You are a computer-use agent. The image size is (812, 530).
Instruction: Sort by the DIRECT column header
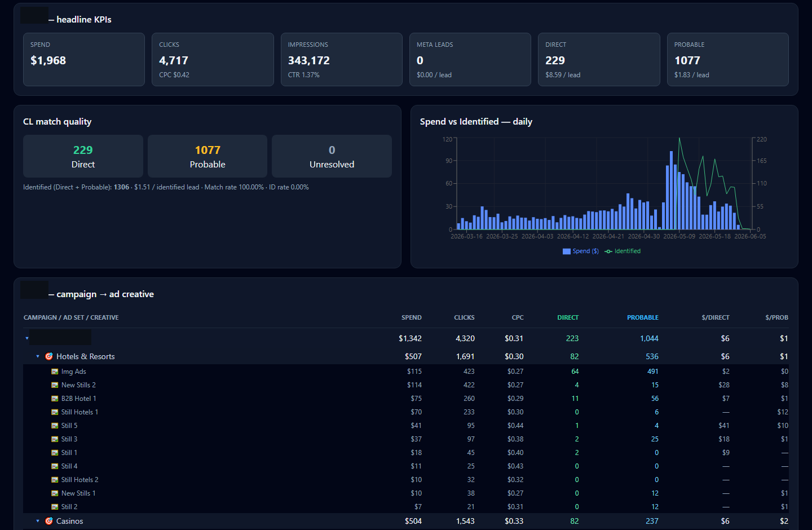[568, 317]
